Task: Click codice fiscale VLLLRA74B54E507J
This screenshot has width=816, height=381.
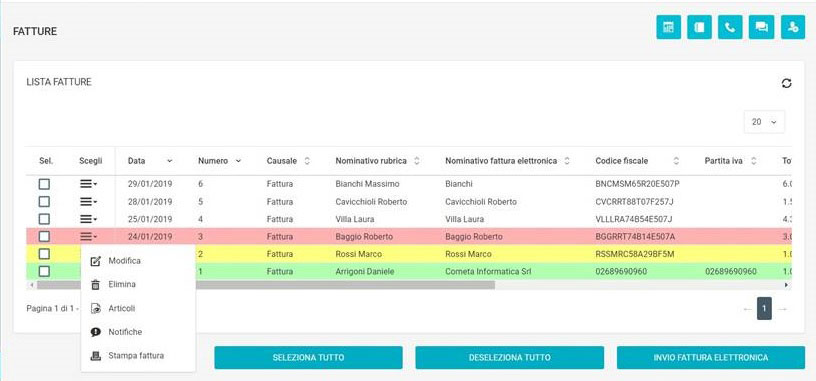Action: 634,219
